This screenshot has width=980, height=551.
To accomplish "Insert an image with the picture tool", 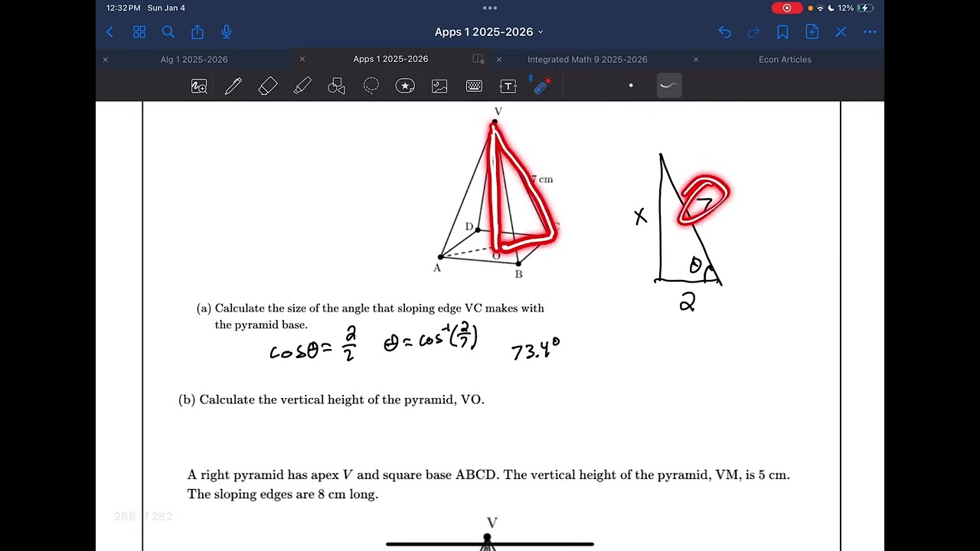I will [x=439, y=86].
